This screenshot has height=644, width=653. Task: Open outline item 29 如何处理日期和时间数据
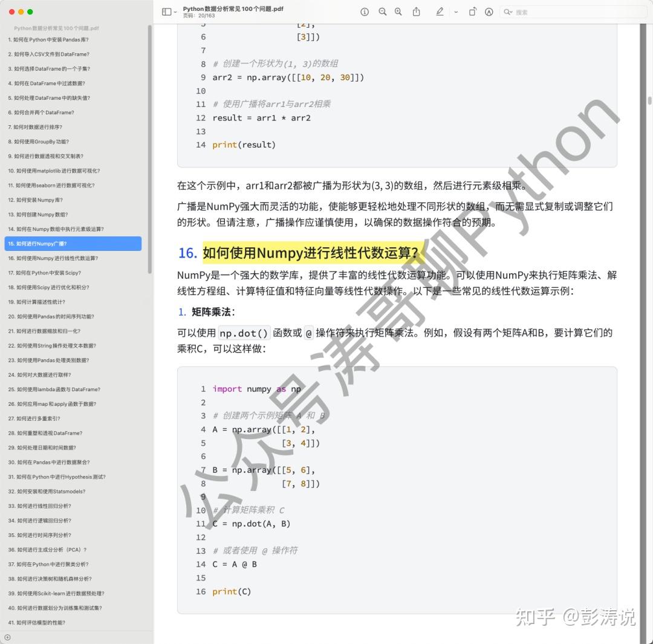42,448
